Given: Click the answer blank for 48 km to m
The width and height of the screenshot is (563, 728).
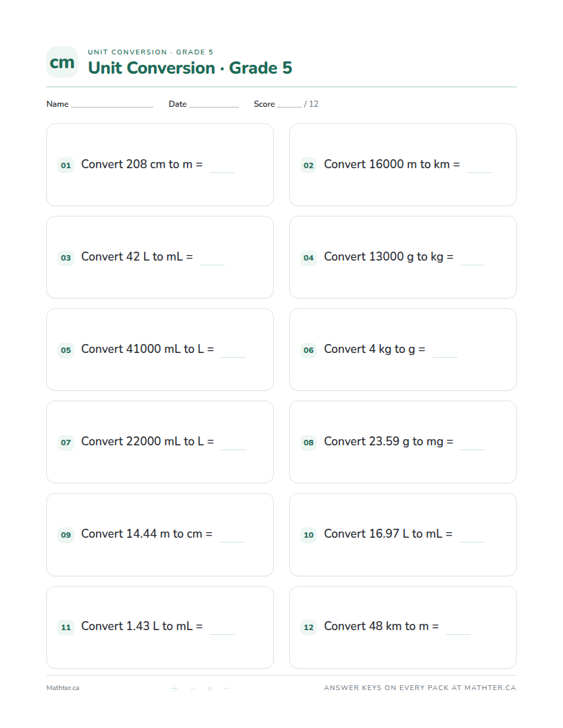Looking at the screenshot, I should pos(458,629).
